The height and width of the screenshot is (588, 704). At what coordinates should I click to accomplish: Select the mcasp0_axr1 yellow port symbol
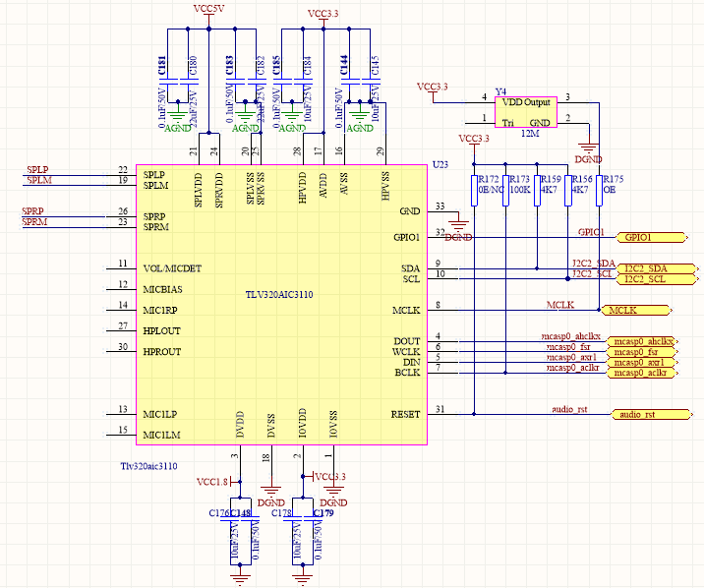[x=642, y=362]
